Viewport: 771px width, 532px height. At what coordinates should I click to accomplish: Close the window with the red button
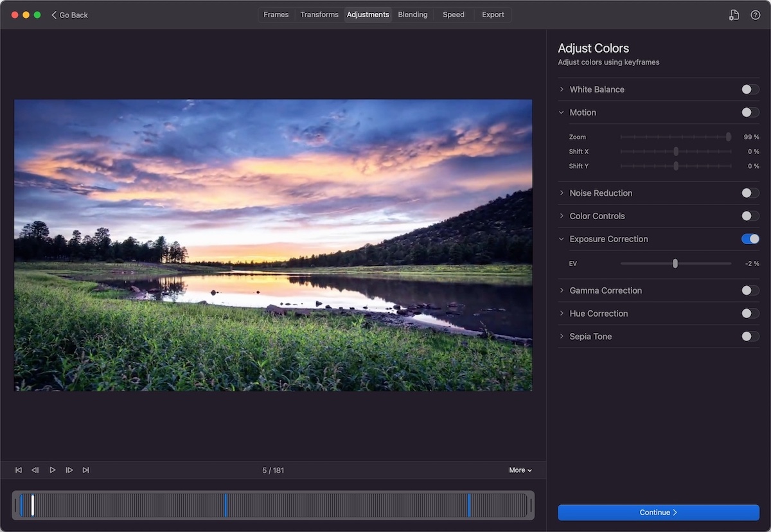click(15, 15)
